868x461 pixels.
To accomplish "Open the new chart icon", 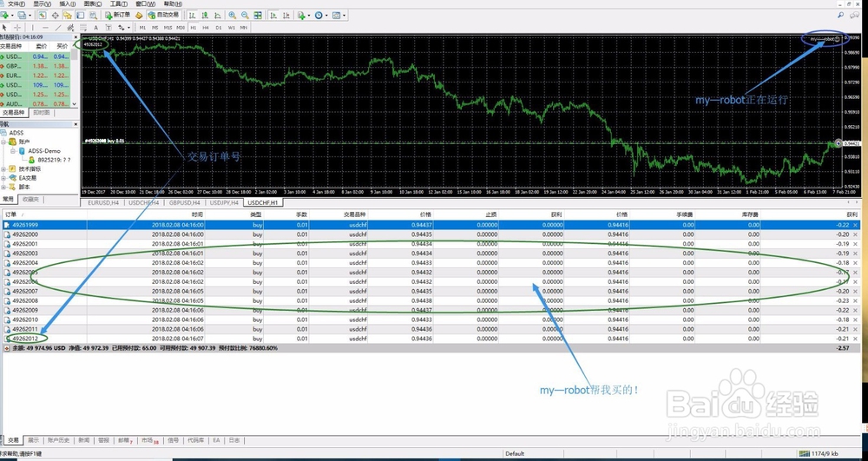I will pos(5,15).
